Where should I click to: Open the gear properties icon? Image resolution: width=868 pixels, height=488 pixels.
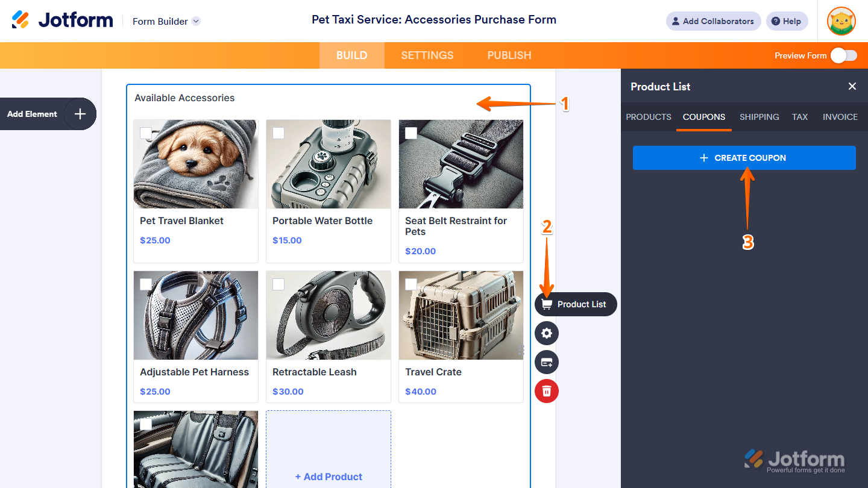[547, 333]
